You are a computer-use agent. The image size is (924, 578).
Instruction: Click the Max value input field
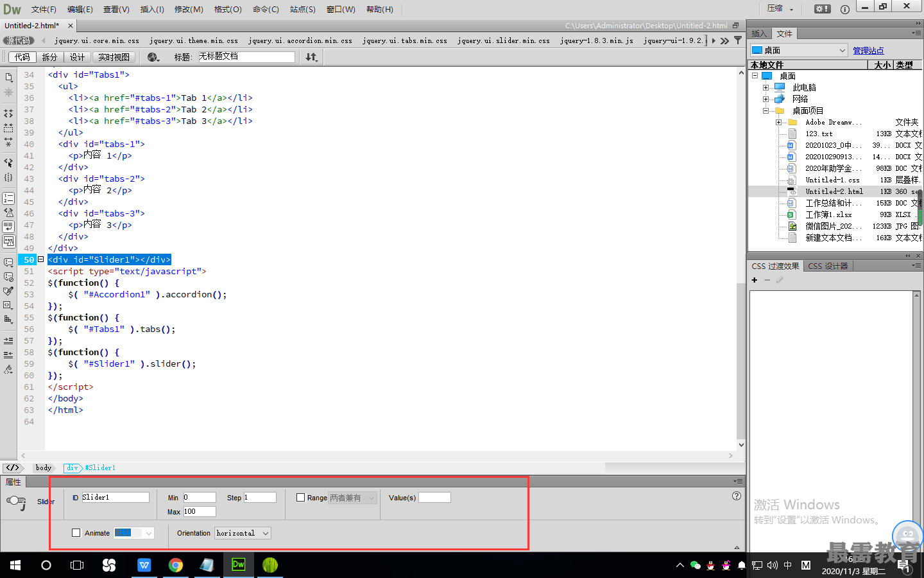(x=200, y=511)
